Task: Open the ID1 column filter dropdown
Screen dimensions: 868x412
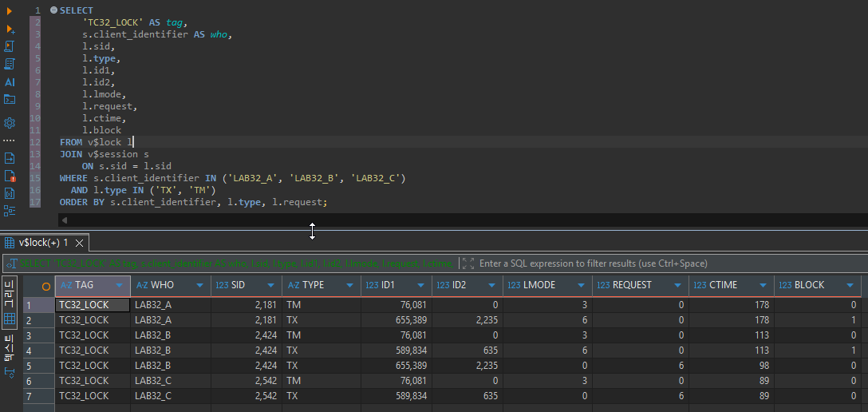Action: click(x=421, y=286)
